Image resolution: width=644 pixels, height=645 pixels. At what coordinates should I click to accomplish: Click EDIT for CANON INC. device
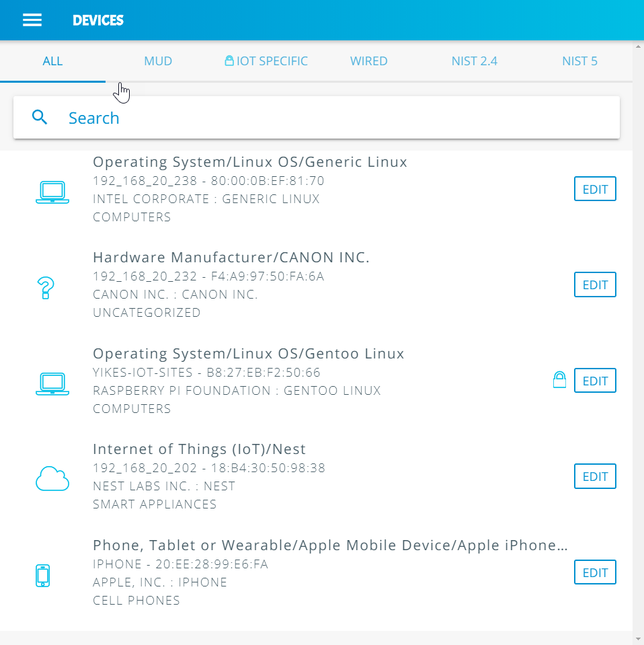click(x=595, y=284)
